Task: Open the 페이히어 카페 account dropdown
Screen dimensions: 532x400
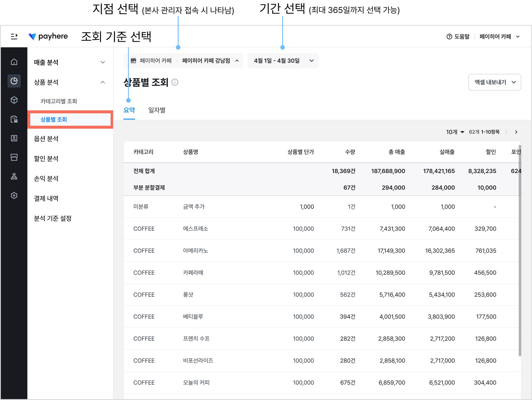Action: [x=500, y=37]
